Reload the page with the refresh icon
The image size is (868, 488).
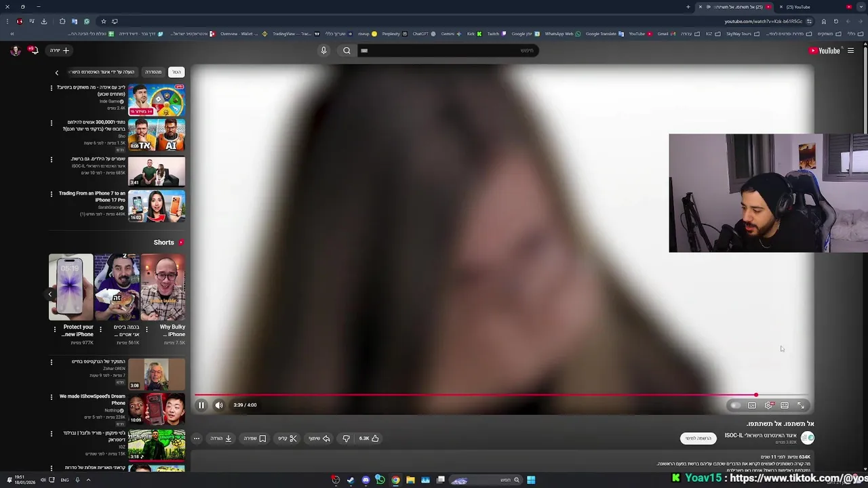[x=836, y=21]
